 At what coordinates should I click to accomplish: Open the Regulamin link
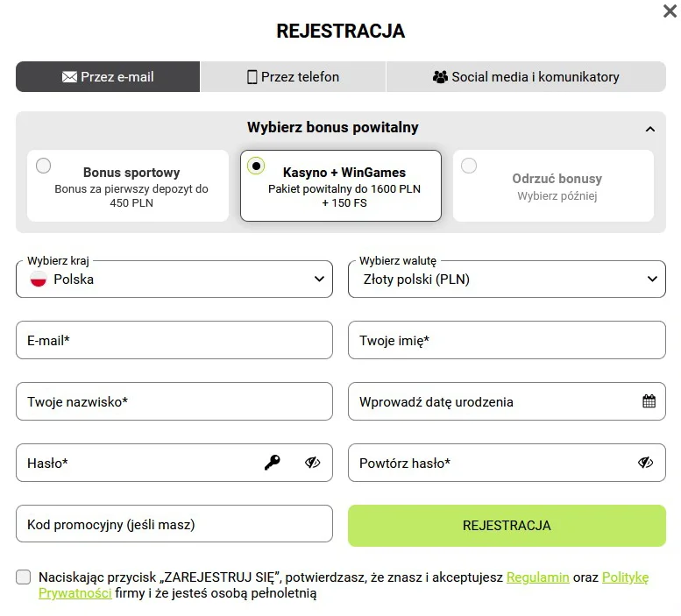tap(538, 577)
